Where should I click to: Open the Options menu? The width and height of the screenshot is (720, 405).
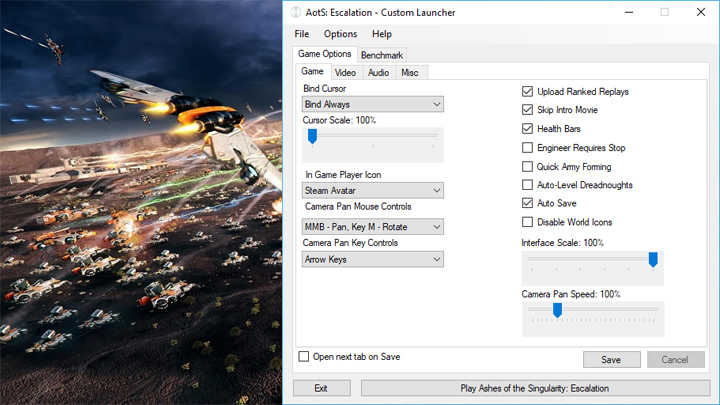[x=340, y=34]
